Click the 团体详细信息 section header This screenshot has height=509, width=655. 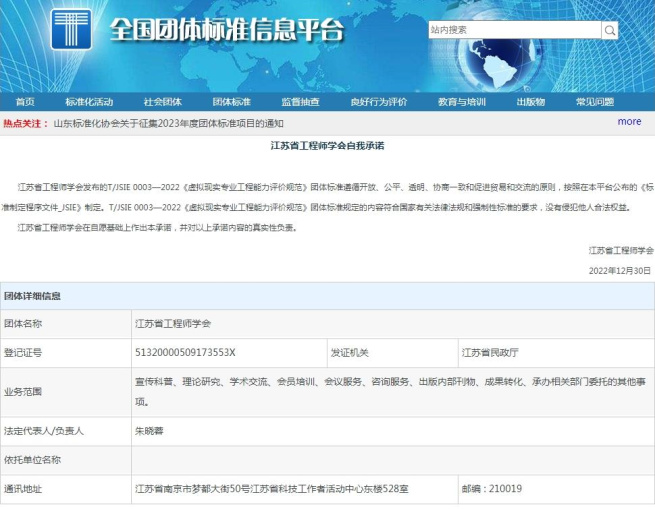(x=32, y=296)
